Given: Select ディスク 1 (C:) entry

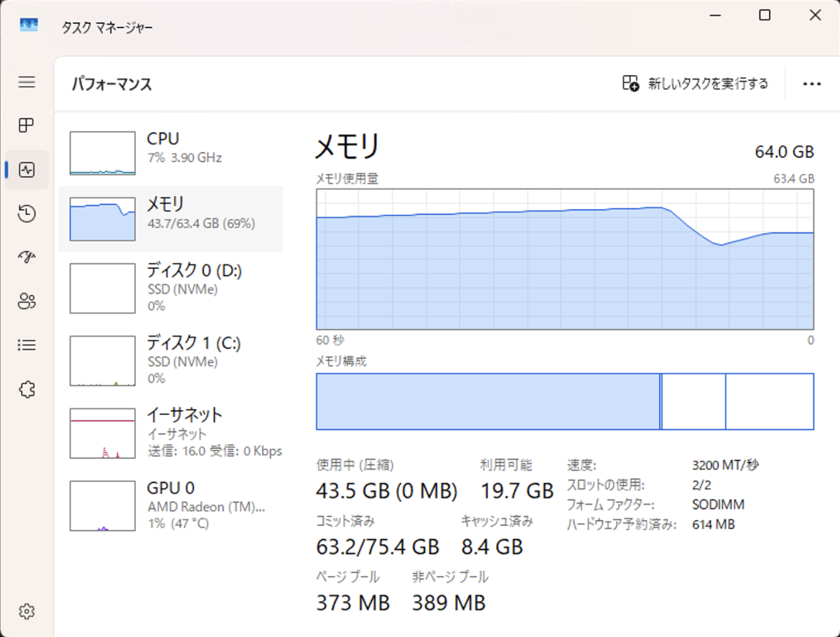Looking at the screenshot, I should [171, 360].
